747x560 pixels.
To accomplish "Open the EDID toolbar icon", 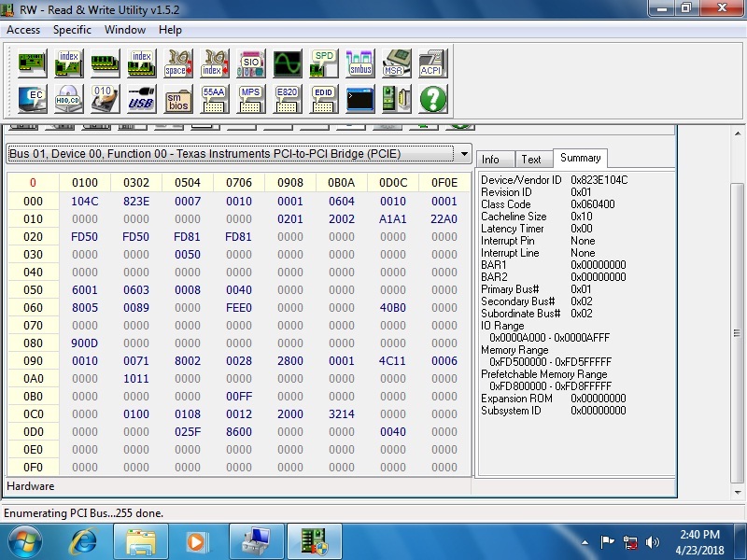I will pyautogui.click(x=323, y=98).
